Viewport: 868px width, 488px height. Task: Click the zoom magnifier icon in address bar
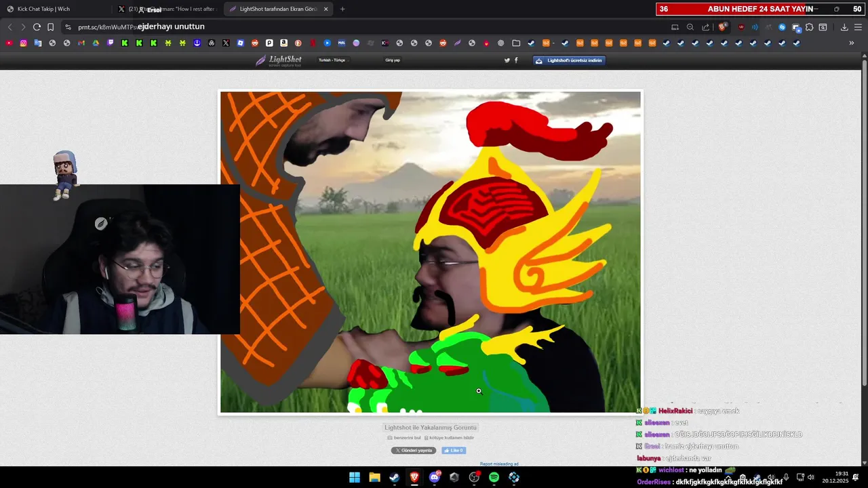(x=690, y=27)
